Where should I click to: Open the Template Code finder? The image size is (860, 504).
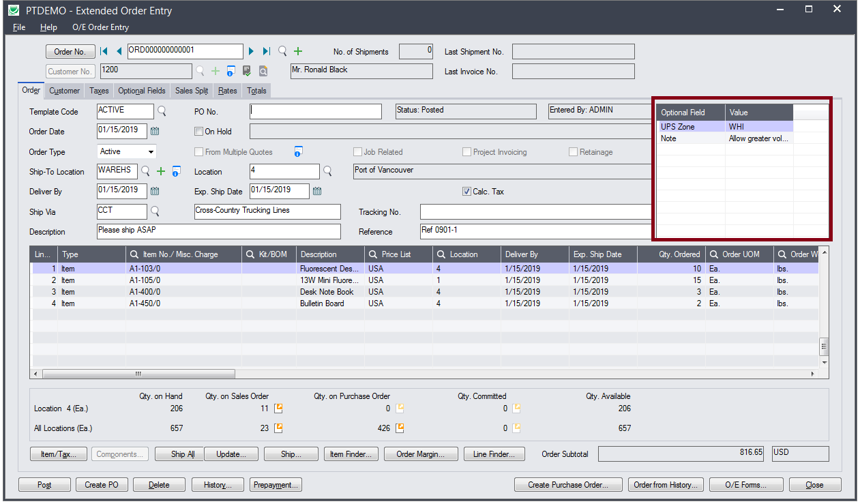coord(162,110)
